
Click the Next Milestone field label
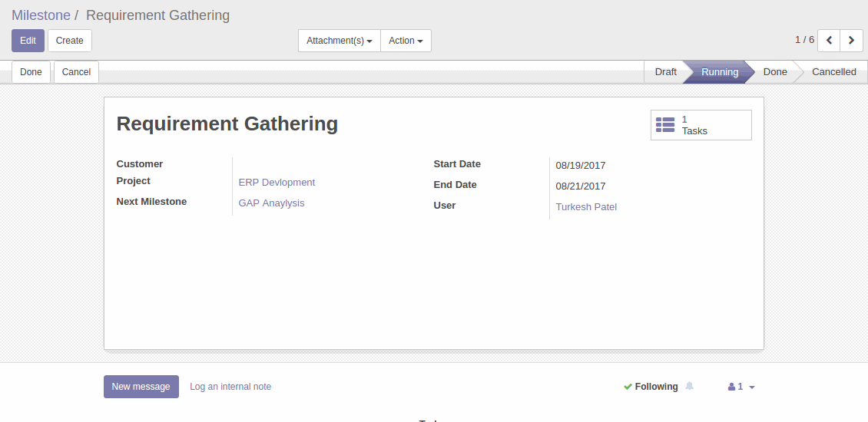coord(151,201)
